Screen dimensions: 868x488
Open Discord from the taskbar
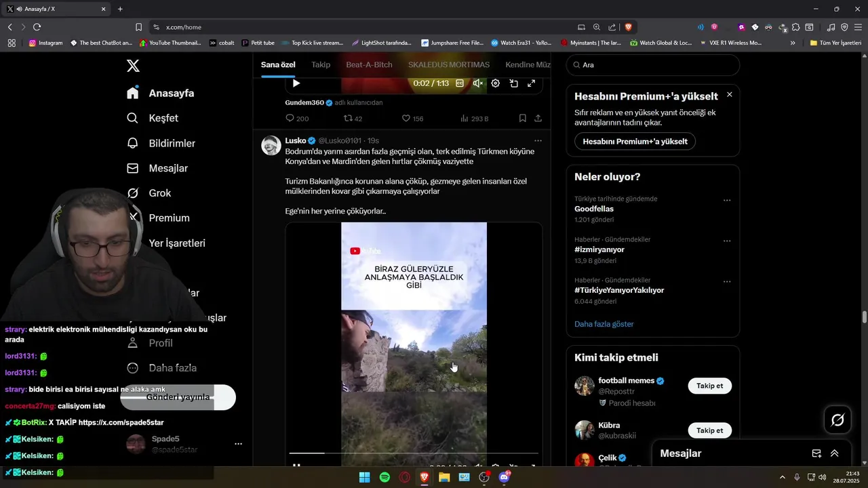coord(504,477)
